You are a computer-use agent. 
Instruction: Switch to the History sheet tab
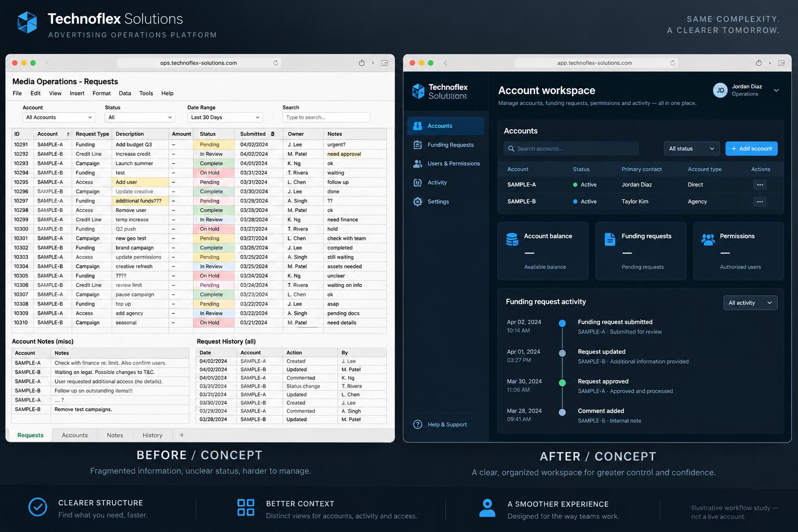click(153, 435)
